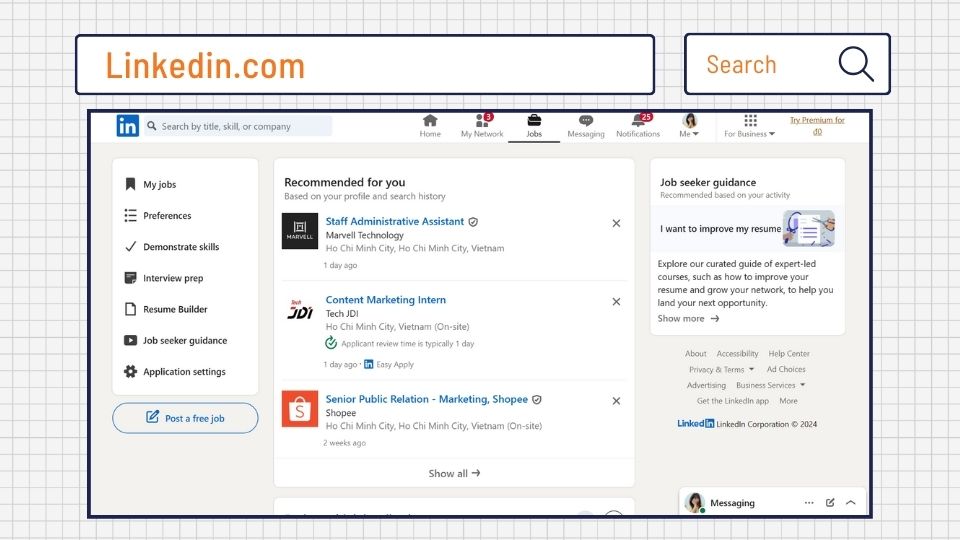Click the Shopee company logo
The image size is (960, 540).
pyautogui.click(x=300, y=409)
